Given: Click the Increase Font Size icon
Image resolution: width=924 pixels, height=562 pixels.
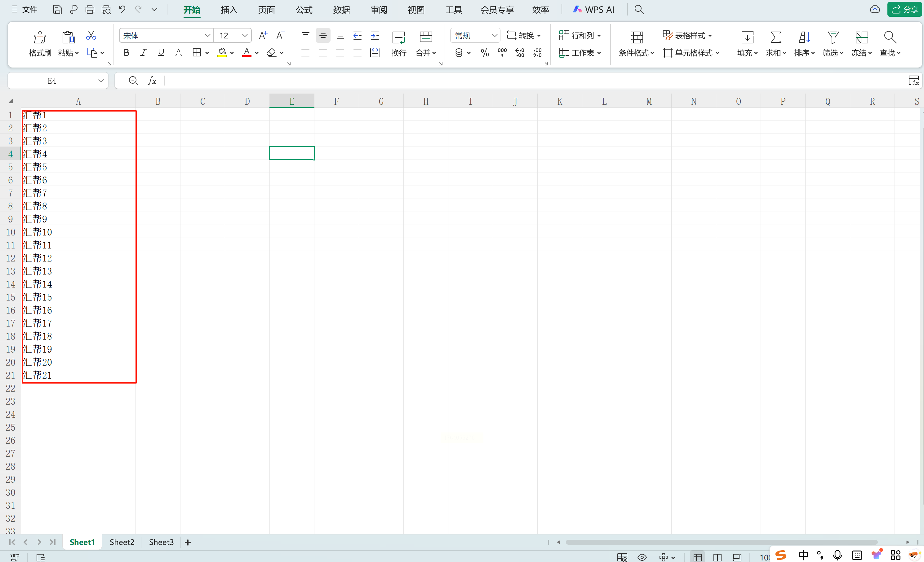Looking at the screenshot, I should click(x=263, y=36).
